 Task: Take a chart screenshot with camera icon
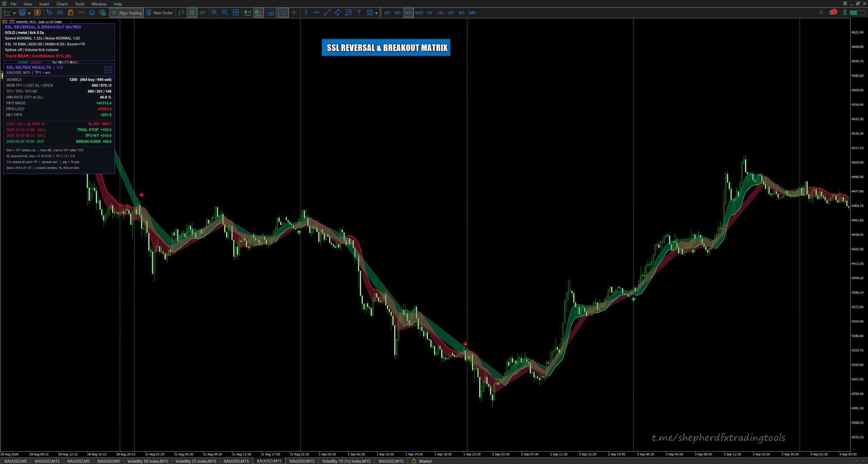(270, 13)
